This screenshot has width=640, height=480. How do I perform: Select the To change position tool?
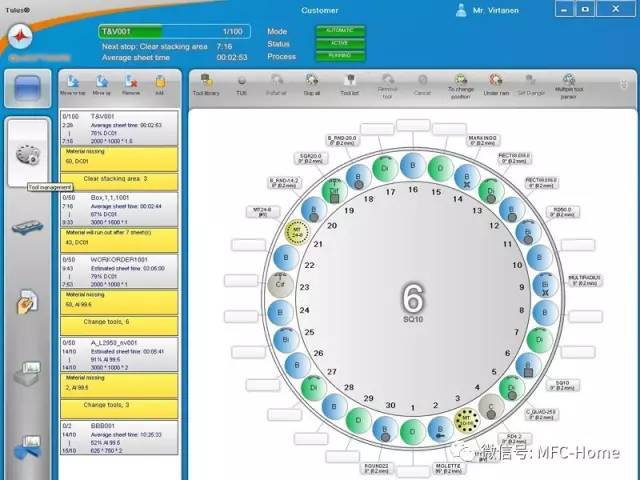point(460,83)
